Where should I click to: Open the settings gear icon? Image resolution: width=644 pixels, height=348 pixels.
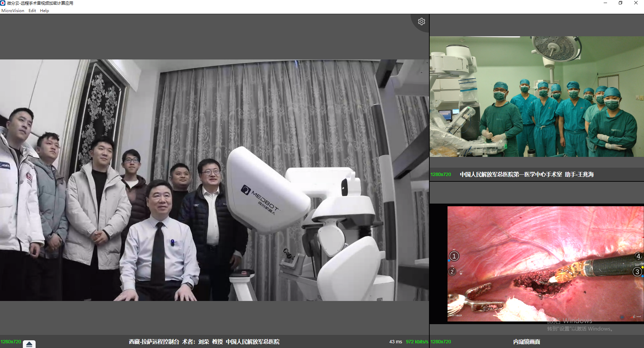(421, 21)
